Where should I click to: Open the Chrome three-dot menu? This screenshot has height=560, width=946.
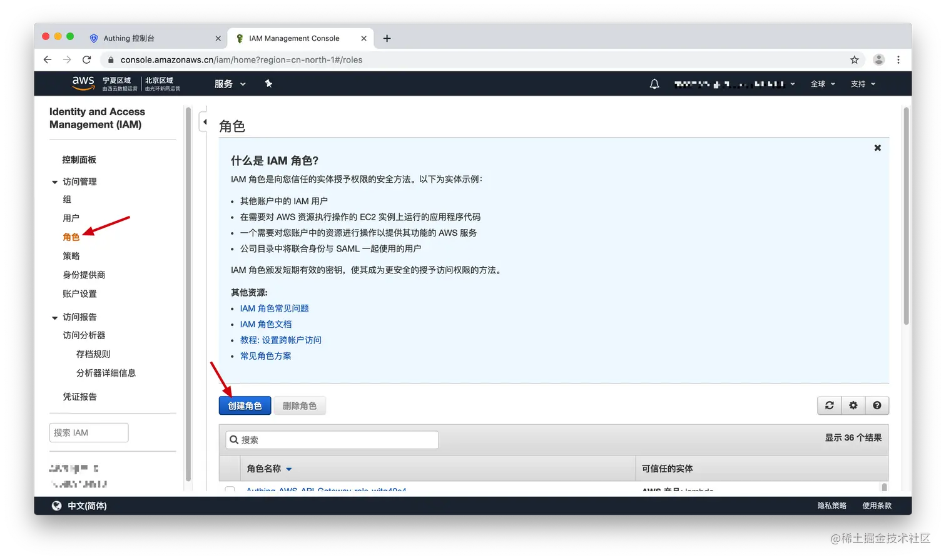pyautogui.click(x=898, y=59)
